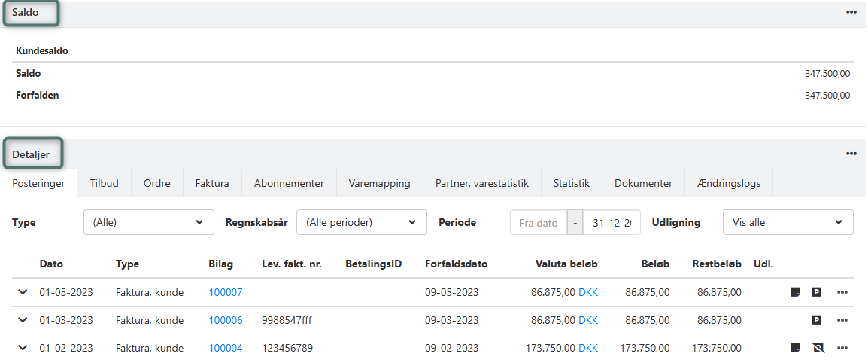Click the Fra dato input field
Viewport: 868px width, 363px height.
(x=539, y=222)
